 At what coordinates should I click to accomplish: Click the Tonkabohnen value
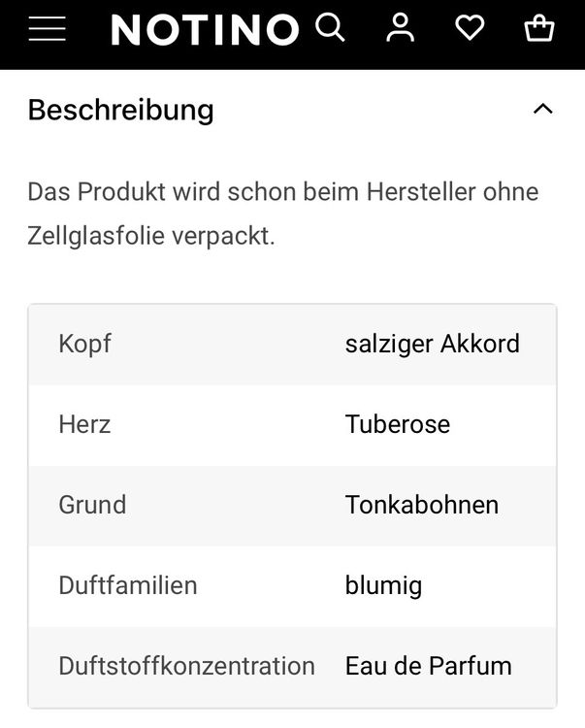pyautogui.click(x=422, y=505)
